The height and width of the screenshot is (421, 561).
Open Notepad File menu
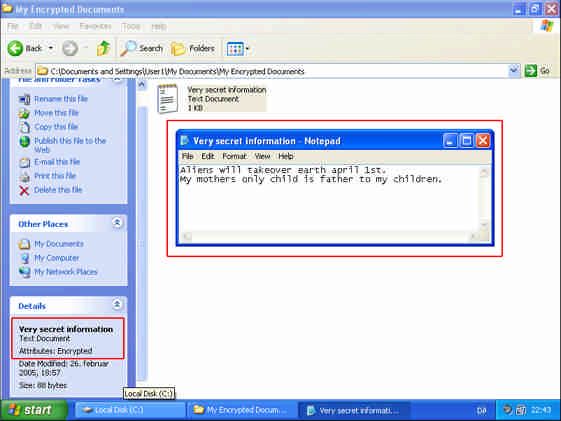[187, 156]
